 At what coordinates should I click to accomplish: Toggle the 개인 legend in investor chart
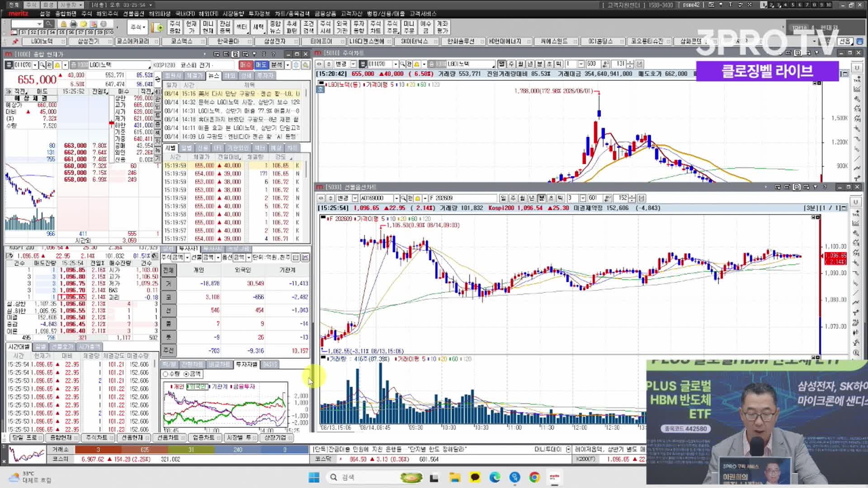(178, 387)
